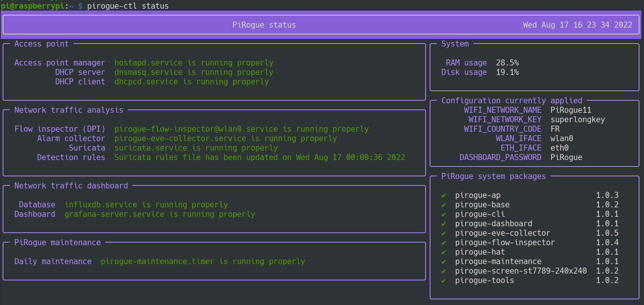This screenshot has width=644, height=305.
Task: Click the 'Access point manager' label
Action: 60,63
